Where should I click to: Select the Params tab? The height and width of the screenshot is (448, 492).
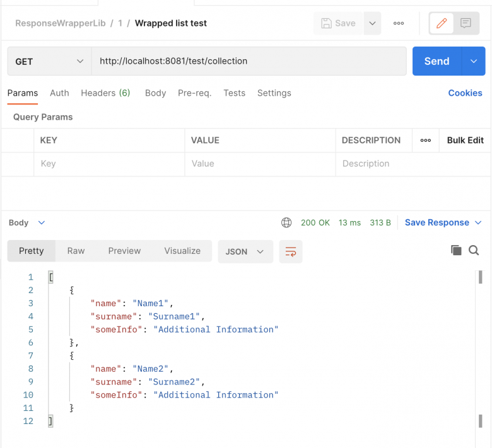[x=23, y=93]
